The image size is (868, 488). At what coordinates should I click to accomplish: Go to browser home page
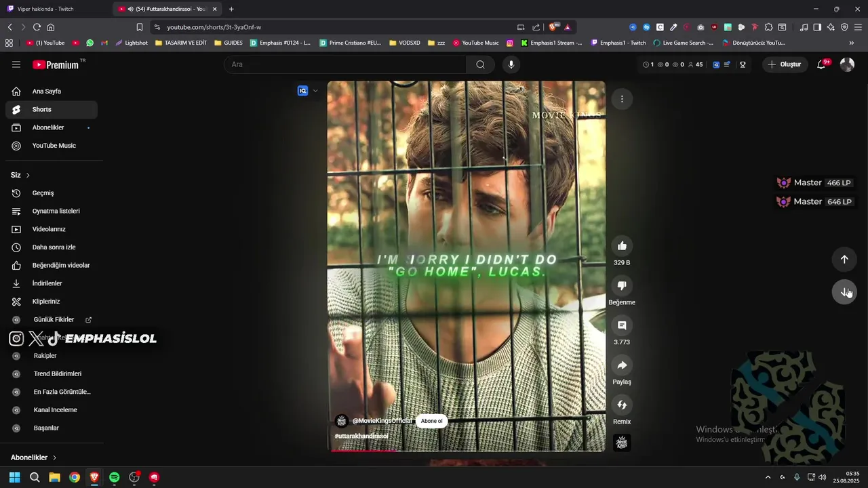point(50,27)
